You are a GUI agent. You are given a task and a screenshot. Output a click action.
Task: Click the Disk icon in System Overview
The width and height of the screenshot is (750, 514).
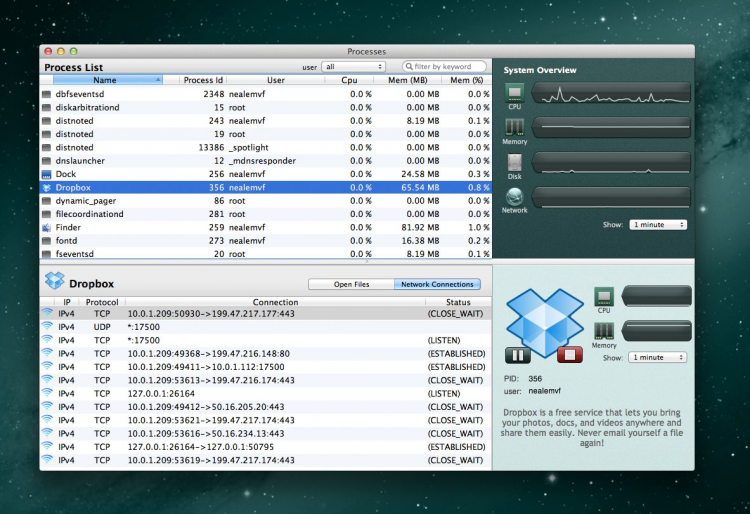click(514, 162)
